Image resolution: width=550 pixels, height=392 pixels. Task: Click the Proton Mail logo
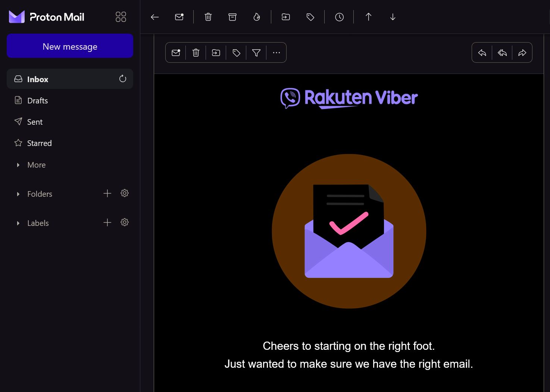pyautogui.click(x=47, y=17)
